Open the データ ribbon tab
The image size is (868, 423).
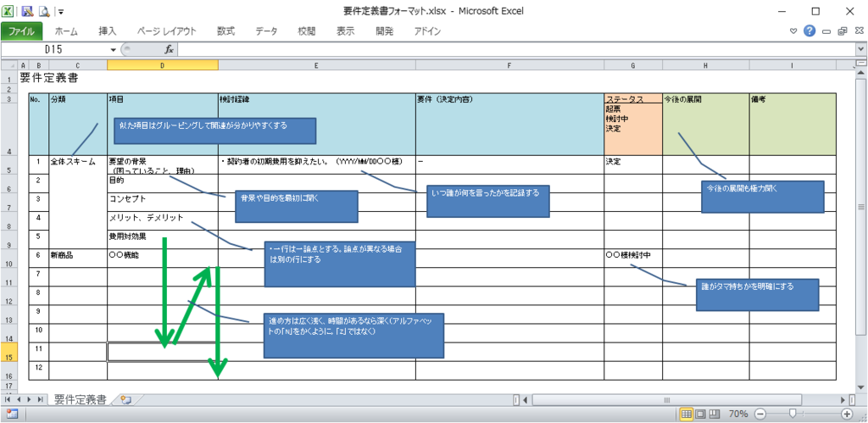tap(266, 31)
